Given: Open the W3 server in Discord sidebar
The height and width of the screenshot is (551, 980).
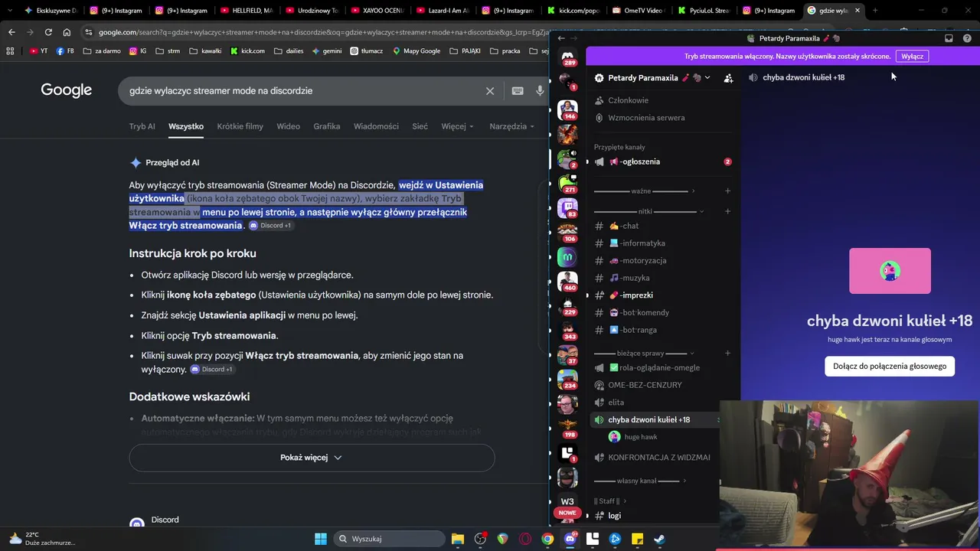Looking at the screenshot, I should (567, 501).
